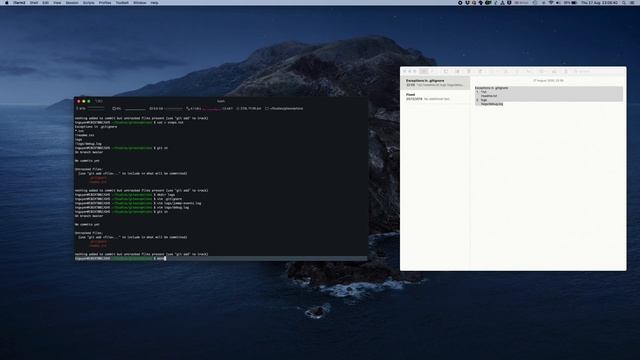Click the 'logs/debug.log' line in Notes body
Viewport: 640px width, 360px height.
(491, 104)
